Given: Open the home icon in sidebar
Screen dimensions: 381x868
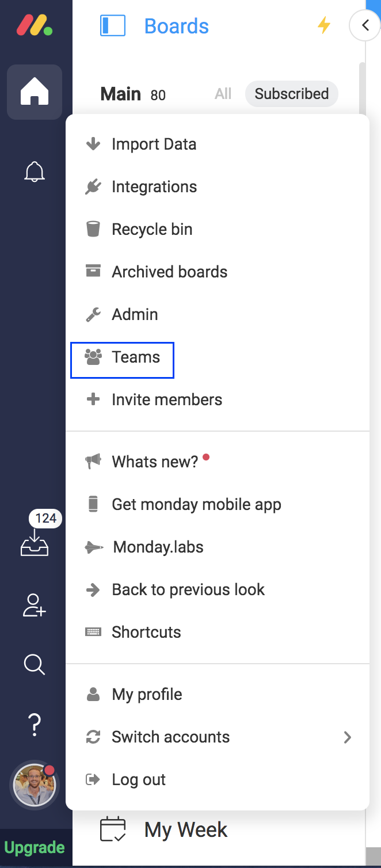Looking at the screenshot, I should pyautogui.click(x=35, y=92).
